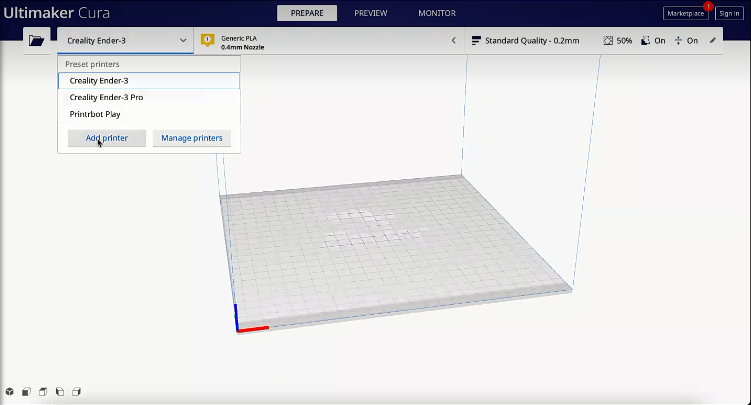Select Creality Ender-3 Pro printer
The width and height of the screenshot is (751, 405).
click(149, 97)
